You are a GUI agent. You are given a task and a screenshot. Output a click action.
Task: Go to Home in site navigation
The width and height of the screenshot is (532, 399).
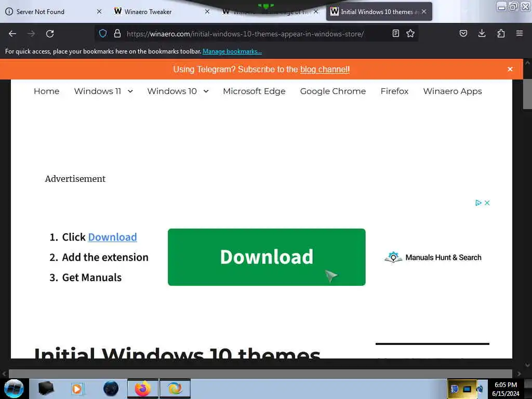pos(46,91)
